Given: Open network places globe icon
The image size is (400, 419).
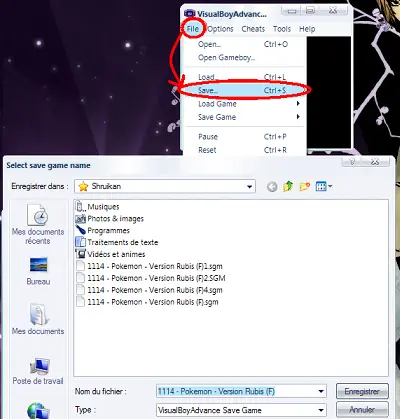Looking at the screenshot, I should pos(38,411).
